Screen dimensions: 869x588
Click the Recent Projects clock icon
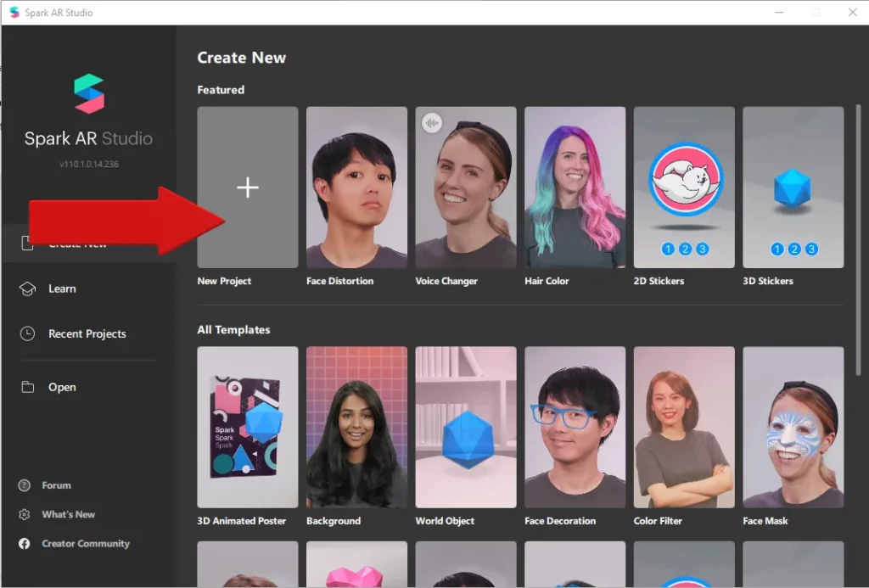[x=27, y=333]
